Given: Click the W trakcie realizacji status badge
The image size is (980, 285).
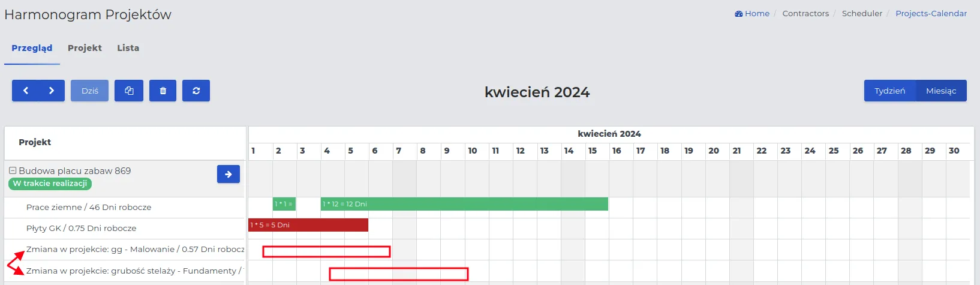Looking at the screenshot, I should coord(50,184).
